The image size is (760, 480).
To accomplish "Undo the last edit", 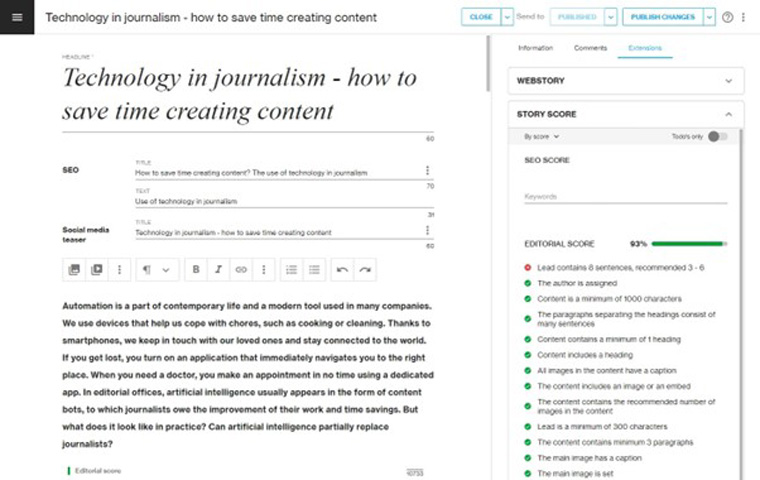I will coord(342,270).
